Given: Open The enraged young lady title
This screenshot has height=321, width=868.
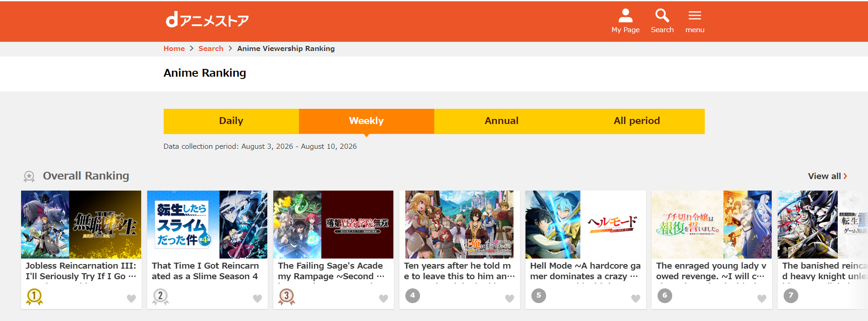Looking at the screenshot, I should pos(711,271).
